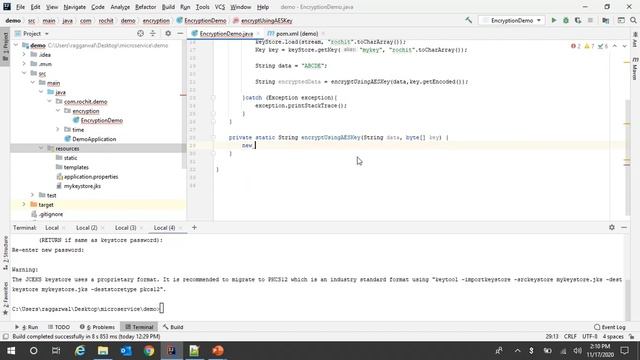The width and height of the screenshot is (640, 360).
Task: Click the Windows Start button
Action: pos(11,351)
